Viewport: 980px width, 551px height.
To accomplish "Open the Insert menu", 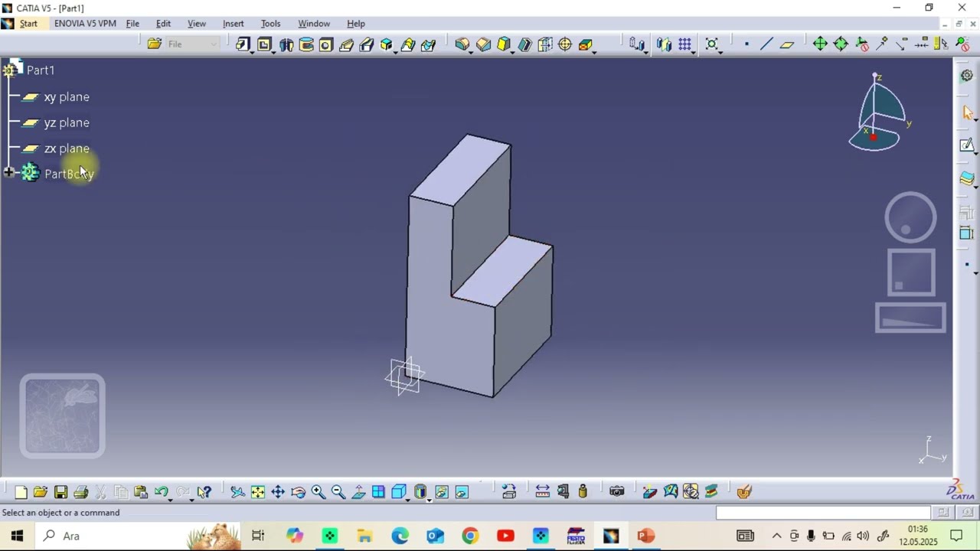I will click(x=233, y=24).
